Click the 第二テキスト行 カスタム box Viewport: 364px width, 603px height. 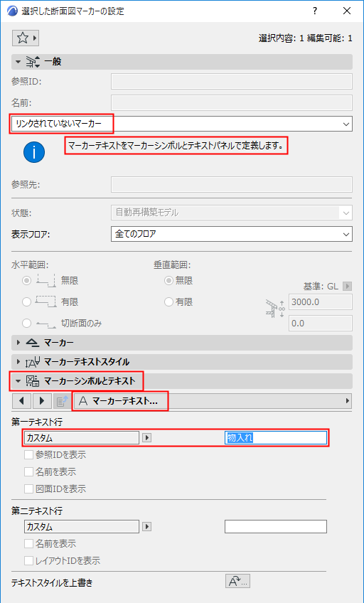tap(82, 526)
